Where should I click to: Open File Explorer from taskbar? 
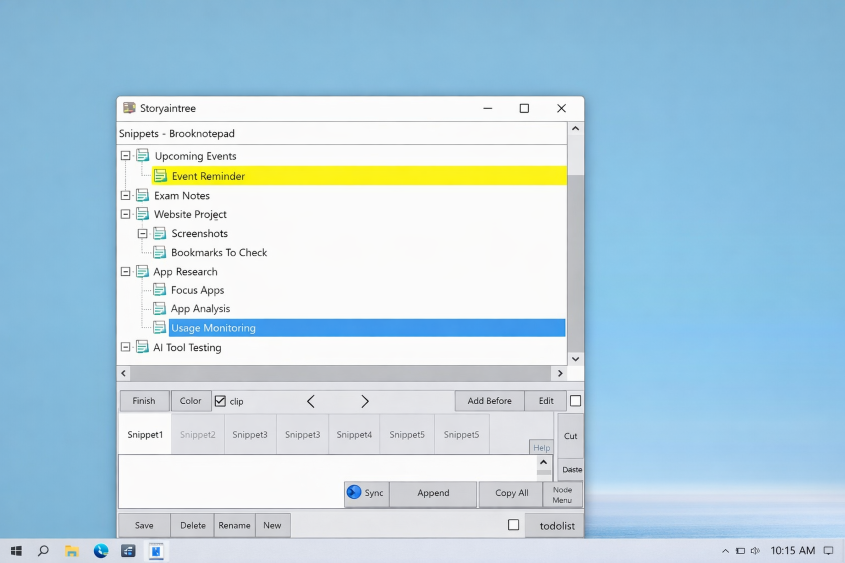72,551
